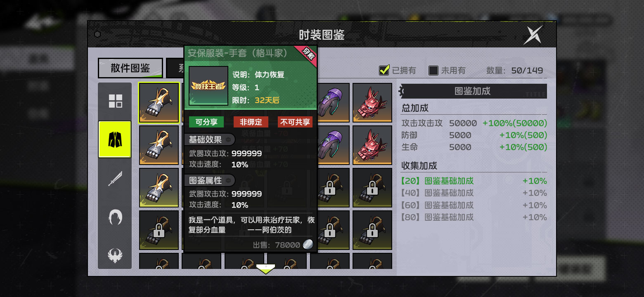644x297 pixels.
Task: Click the 不可共享 red tag
Action: click(x=295, y=122)
